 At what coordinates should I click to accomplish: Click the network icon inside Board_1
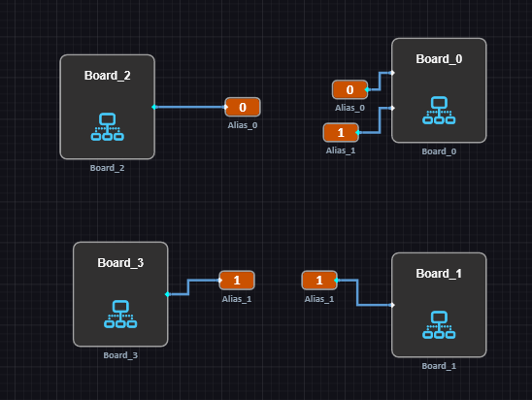439,324
